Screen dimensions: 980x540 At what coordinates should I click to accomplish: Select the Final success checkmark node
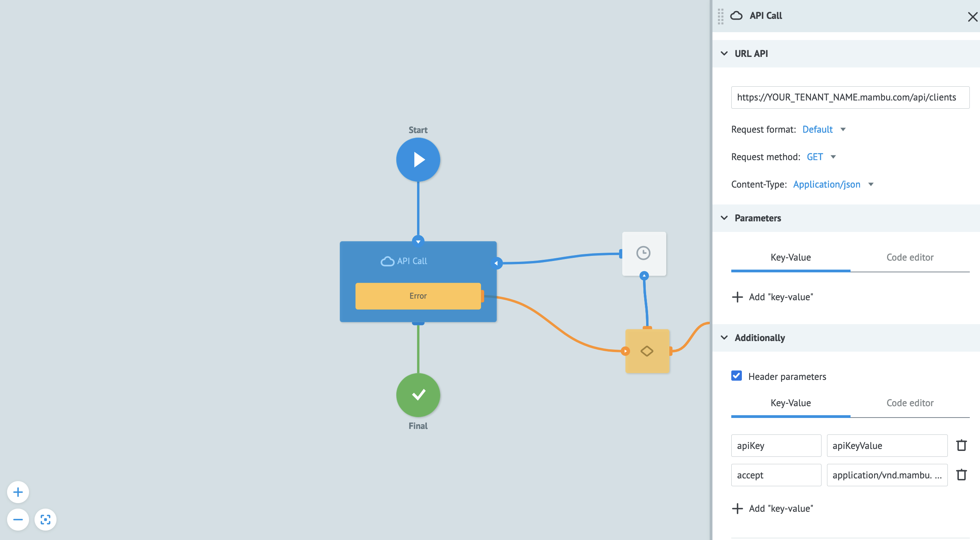click(418, 395)
